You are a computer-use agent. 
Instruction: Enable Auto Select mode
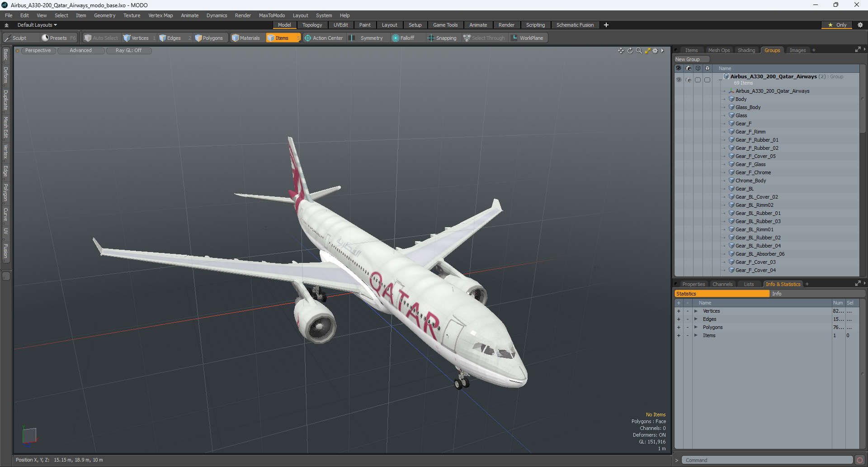101,38
